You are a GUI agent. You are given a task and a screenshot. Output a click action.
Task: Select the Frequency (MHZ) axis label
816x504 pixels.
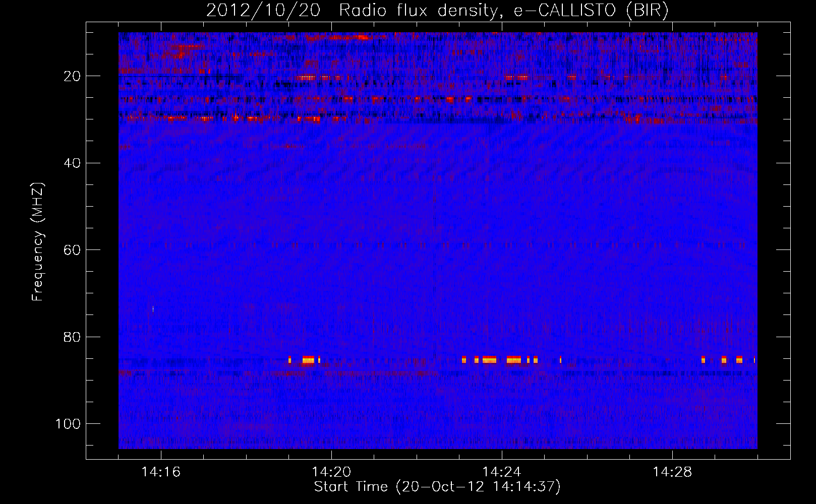point(38,242)
